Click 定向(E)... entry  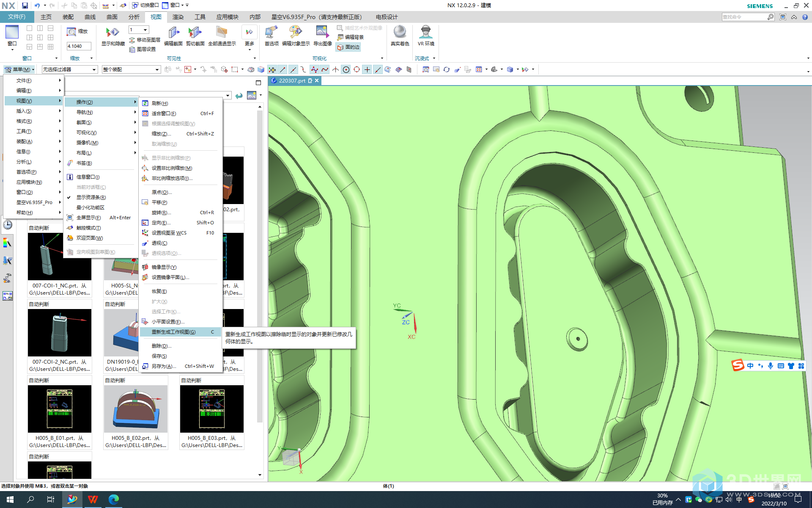181,223
